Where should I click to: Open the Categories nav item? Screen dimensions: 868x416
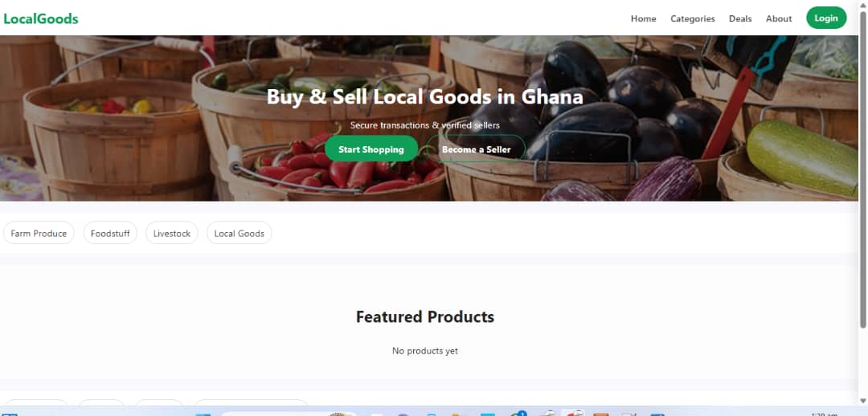[x=692, y=18]
